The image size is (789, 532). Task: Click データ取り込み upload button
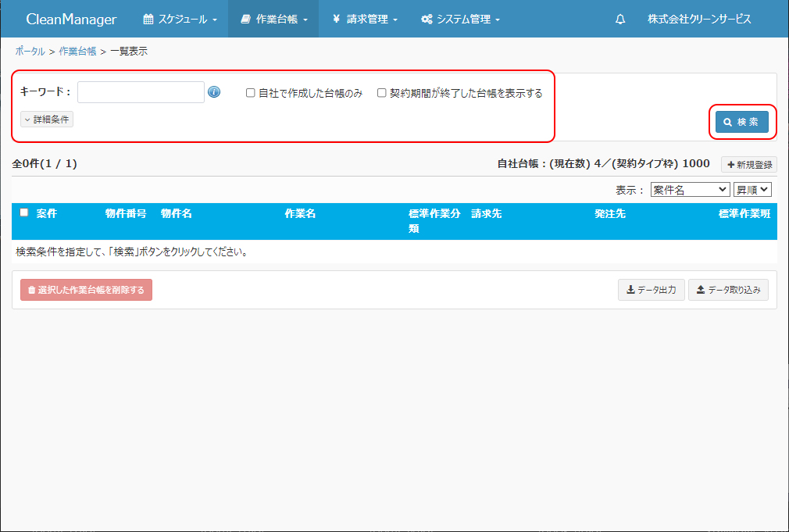[x=728, y=290]
